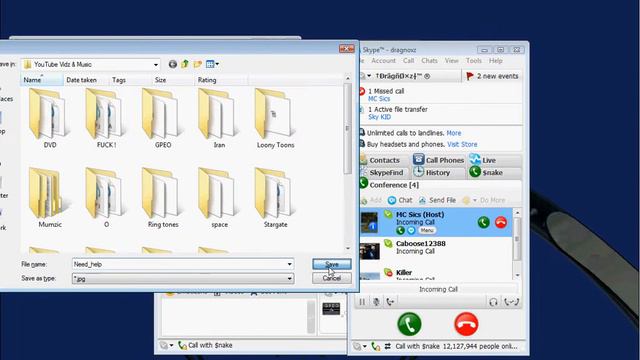Switch to the Contacts tab
The width and height of the screenshot is (640, 360).
(384, 160)
